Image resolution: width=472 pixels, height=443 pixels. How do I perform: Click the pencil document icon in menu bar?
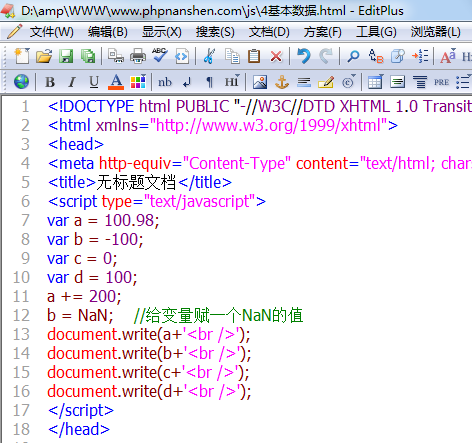(14, 31)
